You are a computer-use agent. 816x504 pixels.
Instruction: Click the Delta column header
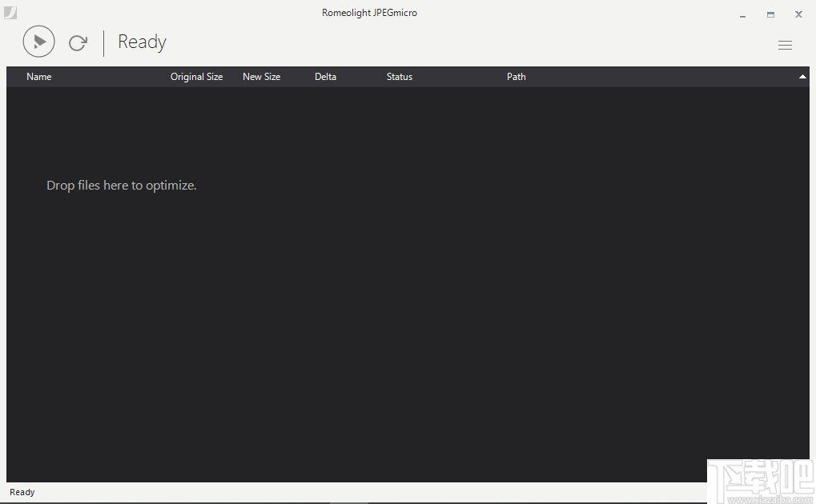point(325,77)
